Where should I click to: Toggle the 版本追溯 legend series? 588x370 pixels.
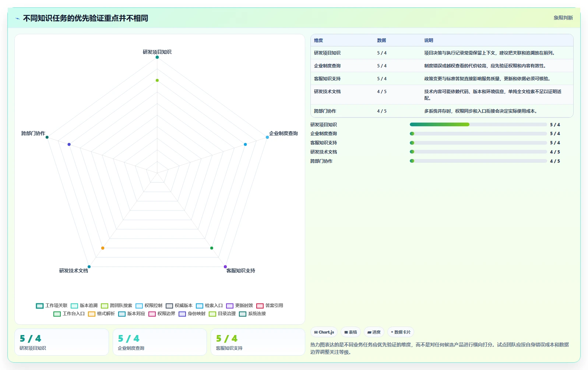pos(84,306)
